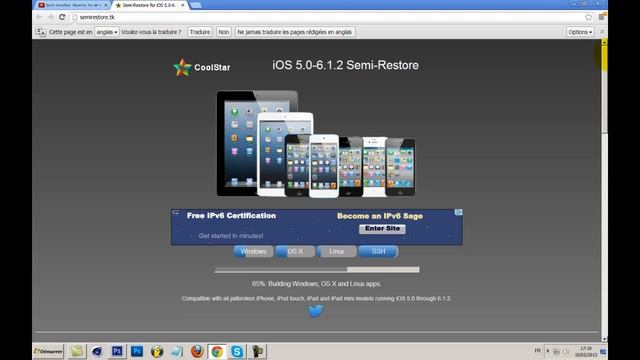
Task: Click the iOS 5.0-6.1.2 Semi-Restore heading
Action: pyautogui.click(x=345, y=65)
